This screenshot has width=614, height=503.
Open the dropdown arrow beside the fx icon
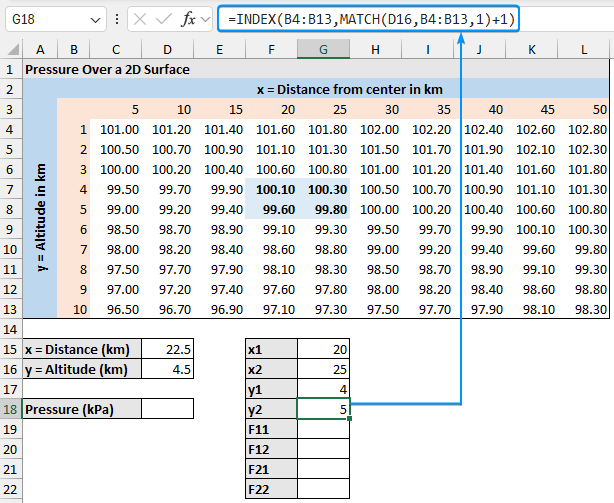coord(205,19)
